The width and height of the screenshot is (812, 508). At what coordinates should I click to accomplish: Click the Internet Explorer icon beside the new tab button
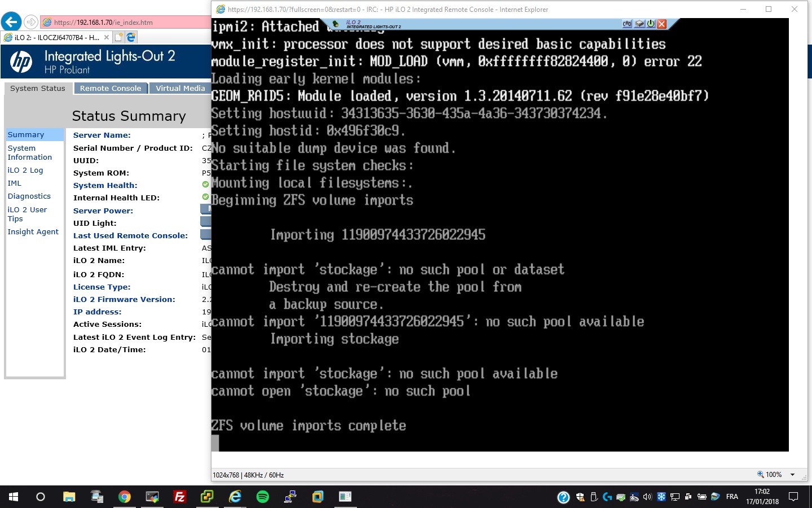131,37
